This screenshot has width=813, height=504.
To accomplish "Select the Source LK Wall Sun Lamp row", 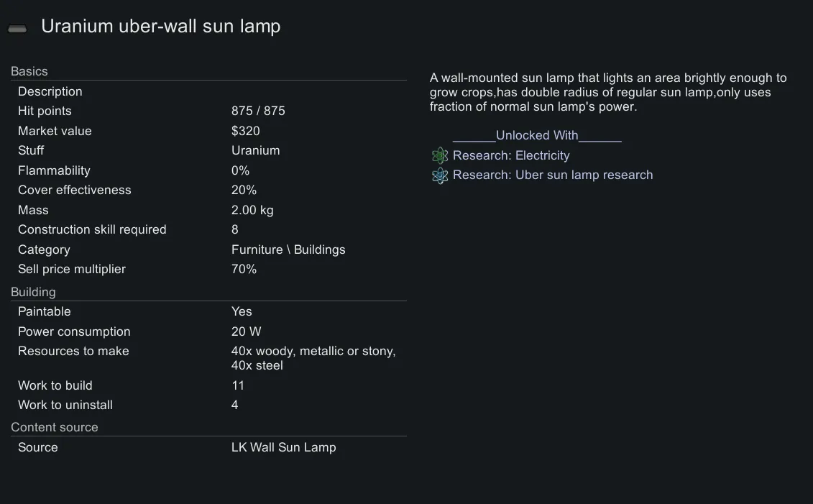I will coord(208,447).
